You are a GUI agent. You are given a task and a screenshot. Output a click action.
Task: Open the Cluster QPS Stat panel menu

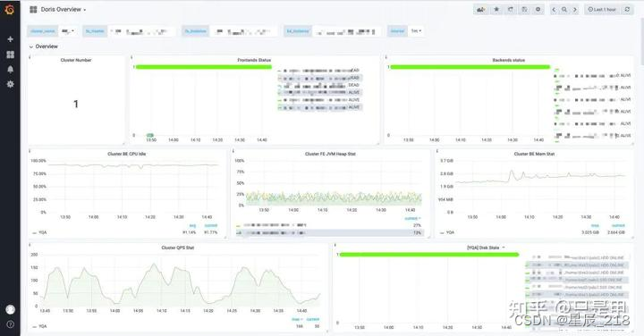pos(178,248)
